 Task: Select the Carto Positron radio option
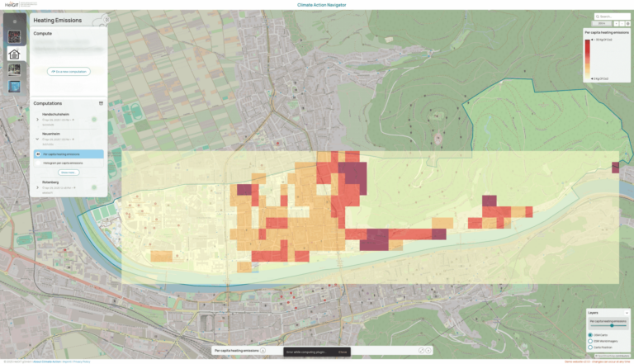coord(591,347)
